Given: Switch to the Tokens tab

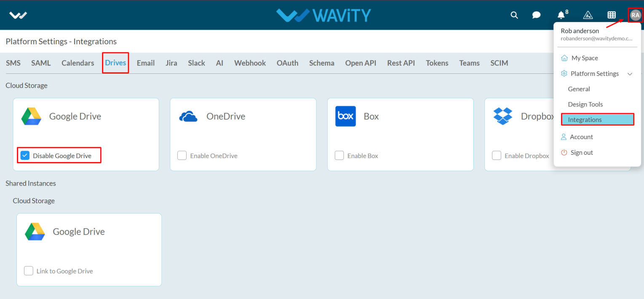Looking at the screenshot, I should pos(437,63).
